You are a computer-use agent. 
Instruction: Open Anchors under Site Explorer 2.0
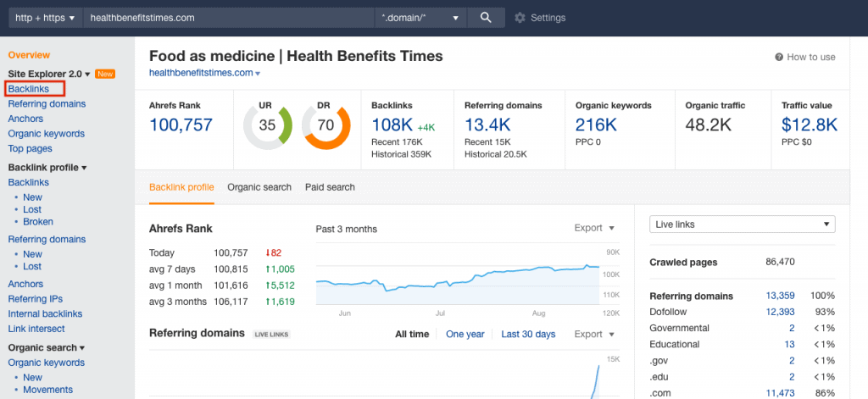tap(25, 119)
